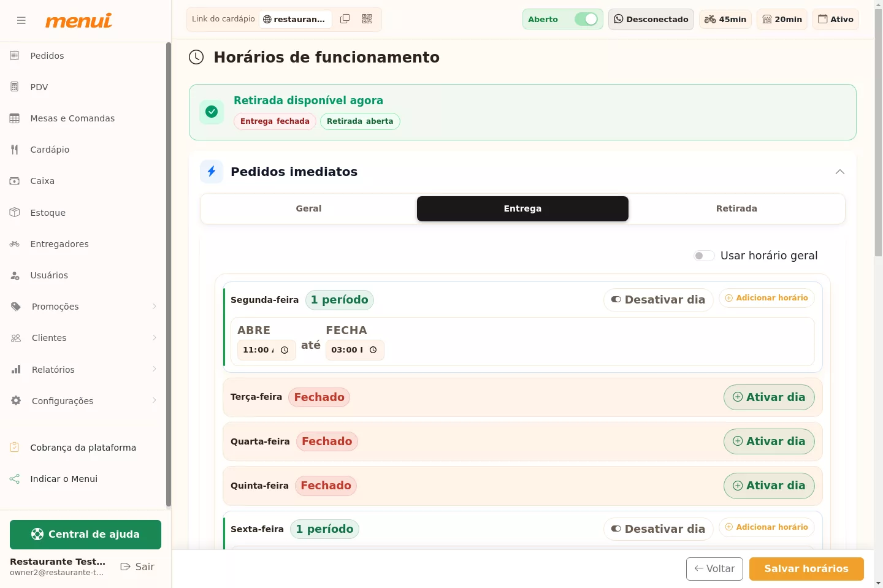
Task: Open the Ativo status selector
Action: tap(836, 19)
